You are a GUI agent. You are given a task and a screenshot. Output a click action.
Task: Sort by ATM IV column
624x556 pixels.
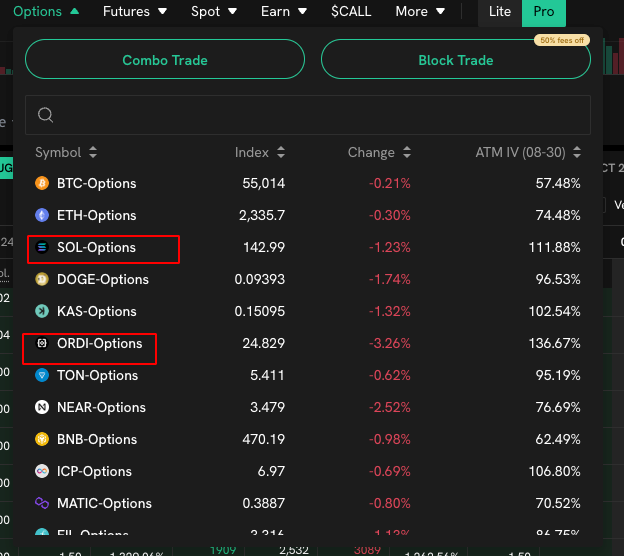tap(527, 153)
